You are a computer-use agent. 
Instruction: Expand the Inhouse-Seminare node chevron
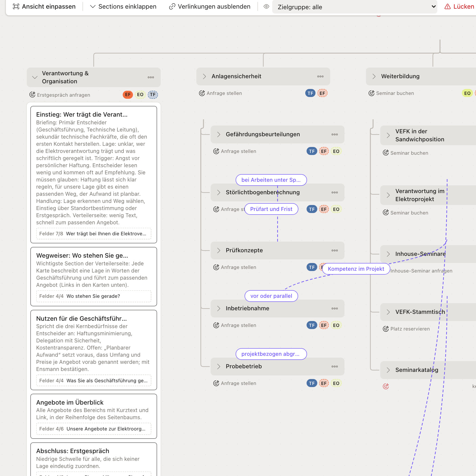tap(388, 254)
